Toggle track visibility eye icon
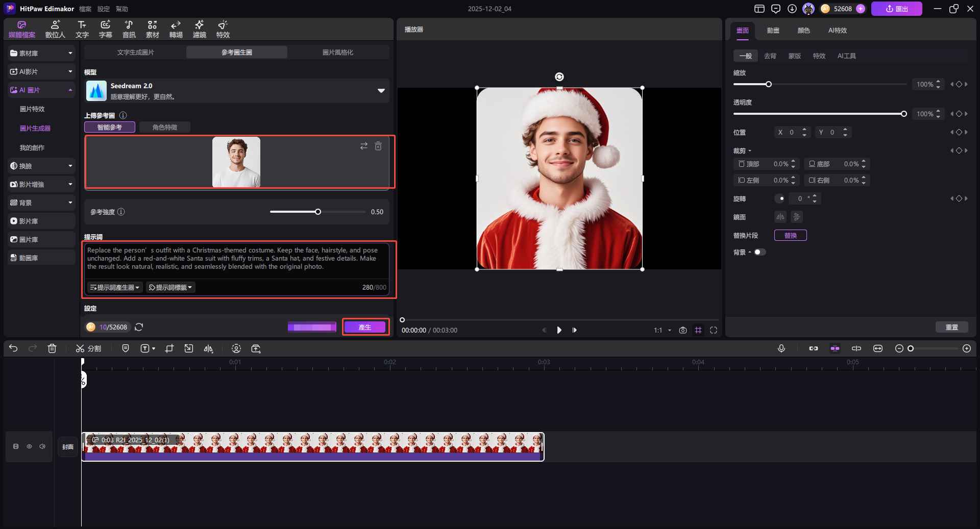This screenshot has width=980, height=529. click(x=29, y=446)
